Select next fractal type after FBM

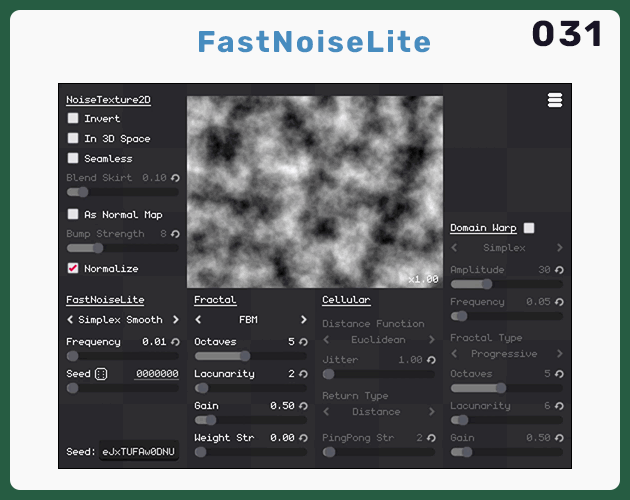[304, 320]
